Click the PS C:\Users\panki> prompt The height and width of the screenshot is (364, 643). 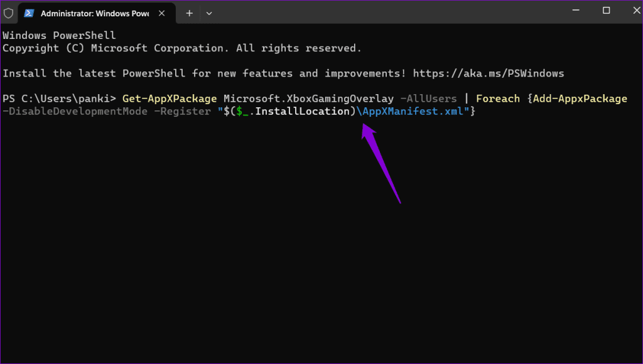click(x=60, y=99)
